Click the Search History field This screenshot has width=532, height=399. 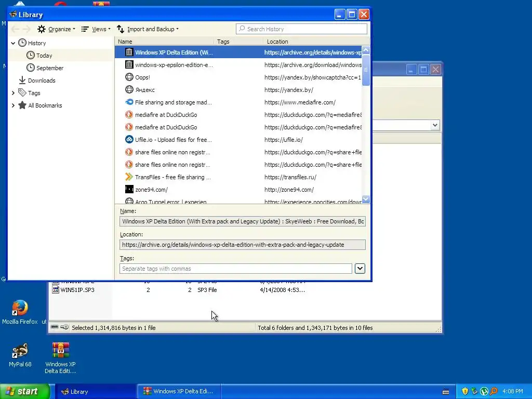coord(301,29)
